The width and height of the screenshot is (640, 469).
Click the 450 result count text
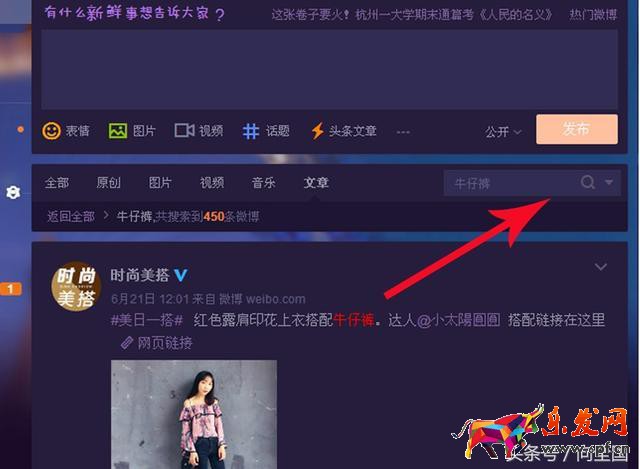(214, 216)
